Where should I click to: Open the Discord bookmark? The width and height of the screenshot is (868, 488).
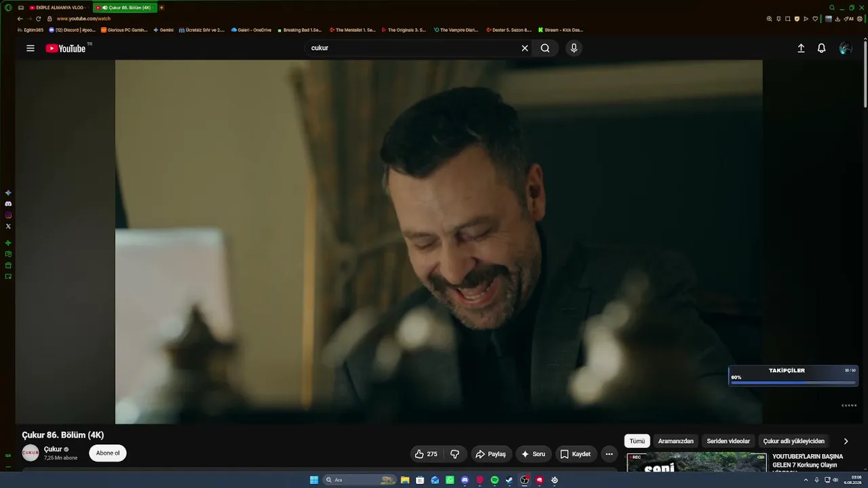point(73,30)
